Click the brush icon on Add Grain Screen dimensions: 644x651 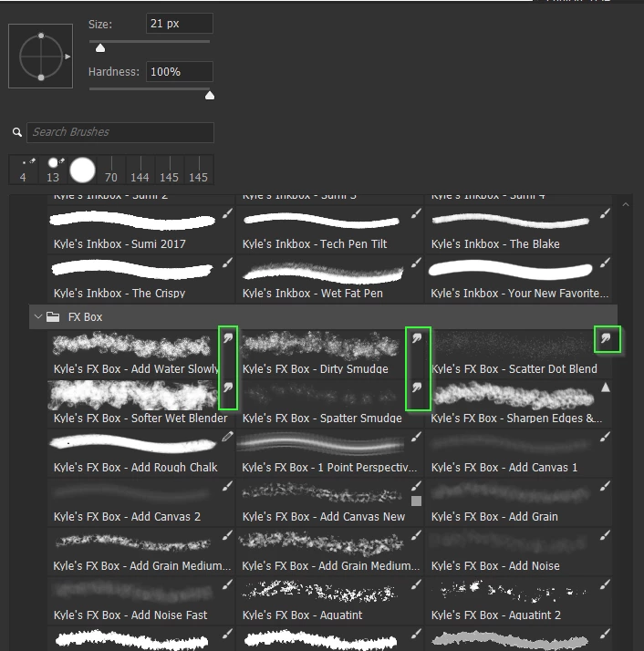(605, 486)
